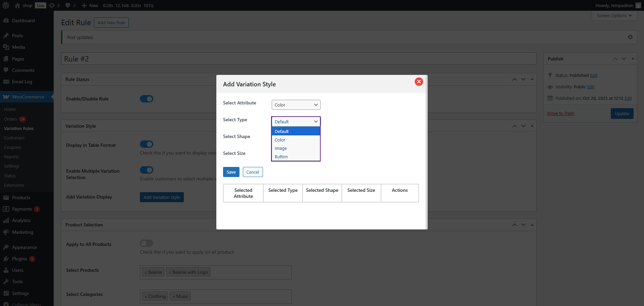Enable the Apply to All Products toggle
This screenshot has height=306, width=644.
coord(147,243)
